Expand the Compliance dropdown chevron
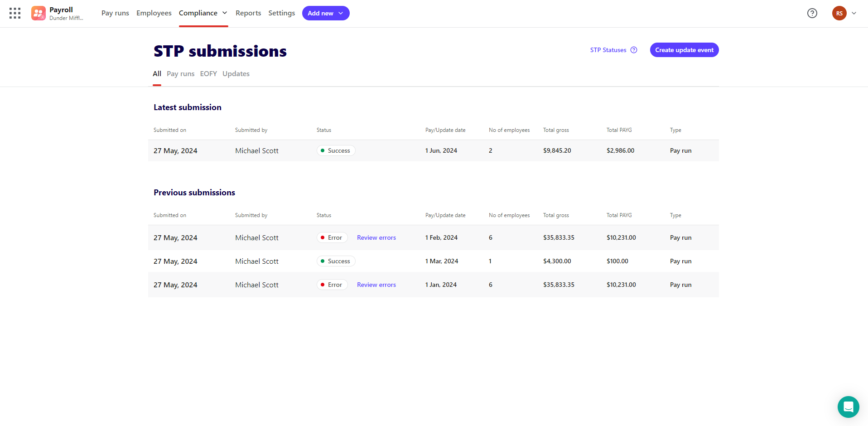 coord(225,13)
